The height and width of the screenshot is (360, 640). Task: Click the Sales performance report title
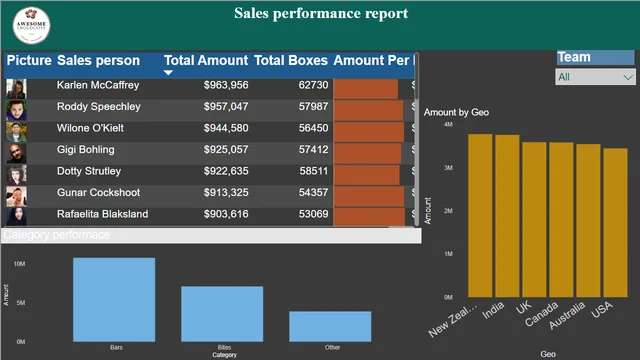[x=321, y=13]
